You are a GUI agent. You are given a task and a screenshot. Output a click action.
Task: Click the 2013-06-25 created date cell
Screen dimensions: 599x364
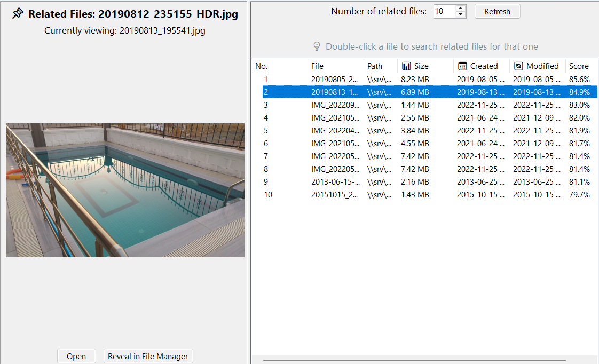pos(480,182)
